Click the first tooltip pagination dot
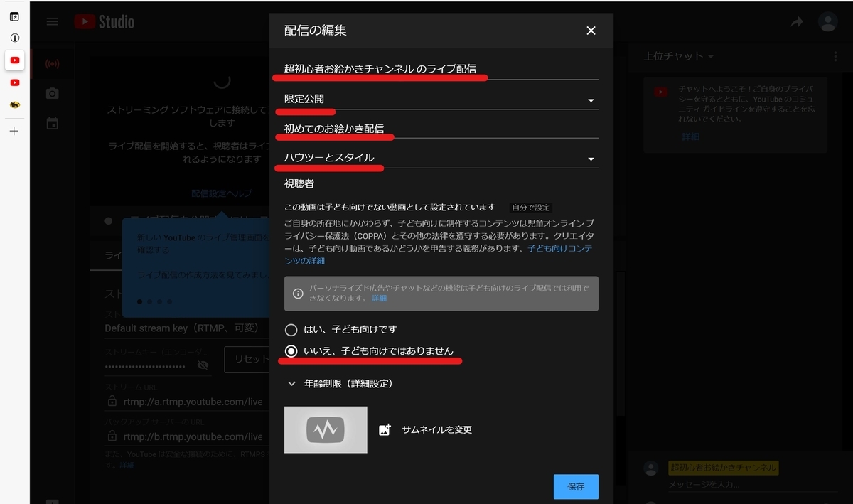The width and height of the screenshot is (853, 504). [139, 301]
